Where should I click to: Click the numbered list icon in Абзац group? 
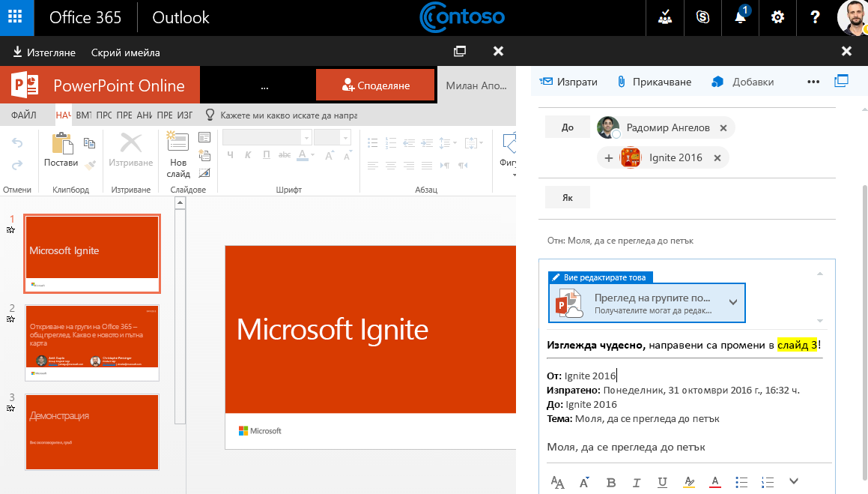coord(391,143)
